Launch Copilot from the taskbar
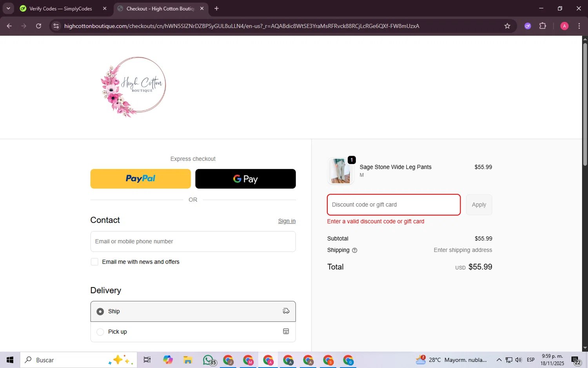Viewport: 588px width, 368px height. 168,360
